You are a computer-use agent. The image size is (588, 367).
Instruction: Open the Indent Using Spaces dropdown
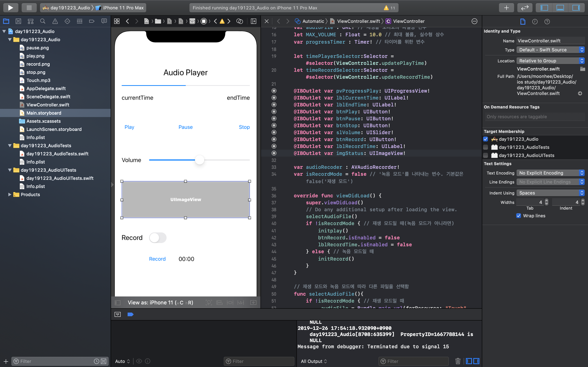pos(550,193)
